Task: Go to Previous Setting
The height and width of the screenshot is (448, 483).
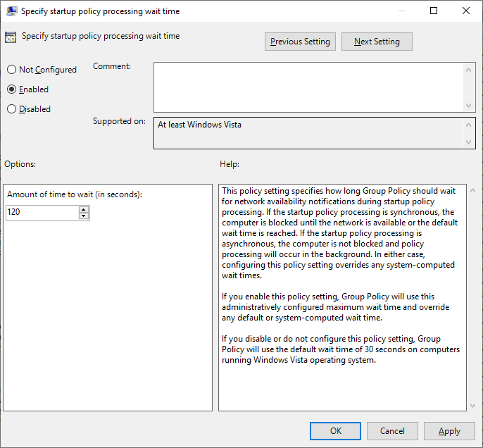Action: [x=300, y=42]
